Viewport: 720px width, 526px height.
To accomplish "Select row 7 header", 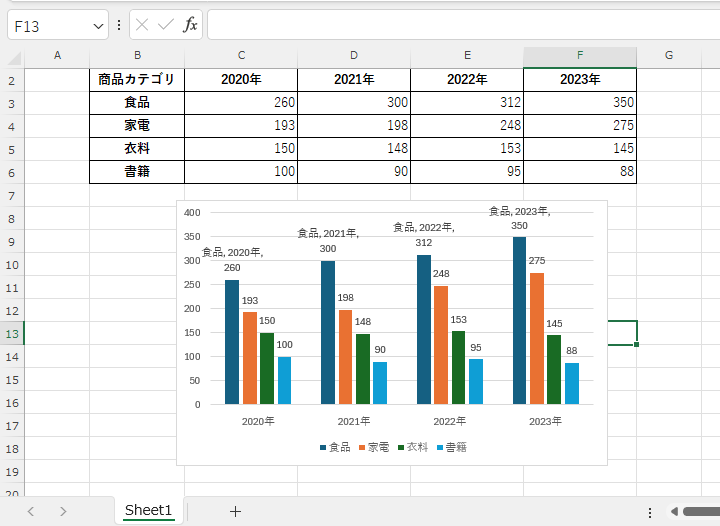I will point(12,196).
